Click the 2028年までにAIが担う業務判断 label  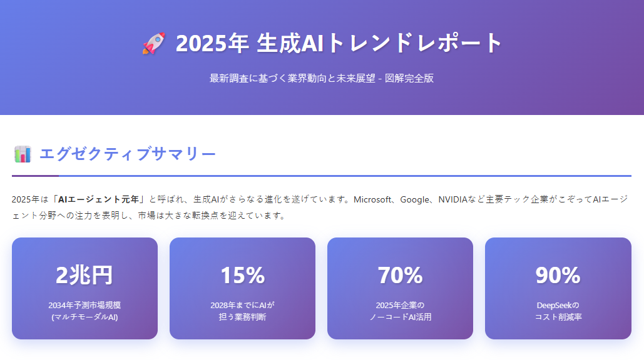(242, 311)
